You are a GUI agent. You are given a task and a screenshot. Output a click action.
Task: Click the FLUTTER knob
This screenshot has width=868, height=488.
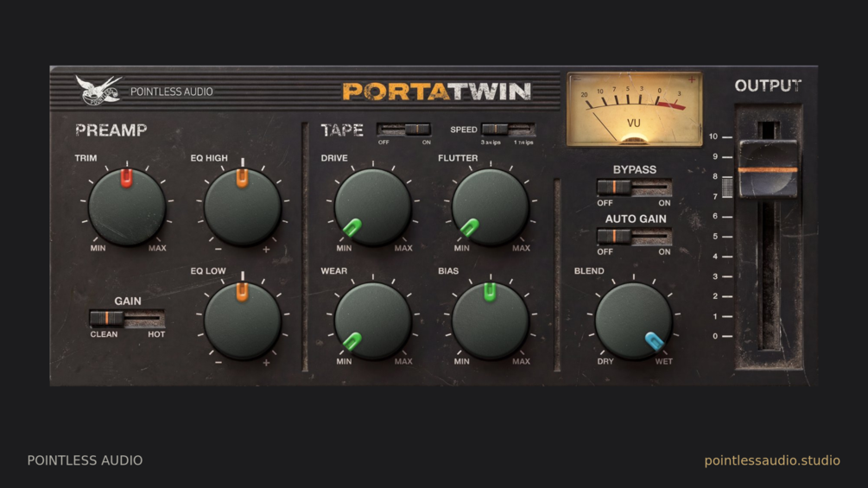(x=491, y=207)
